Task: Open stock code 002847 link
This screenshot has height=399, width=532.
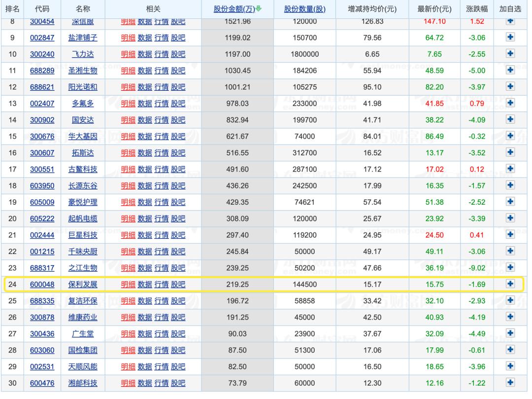Action: (x=42, y=37)
